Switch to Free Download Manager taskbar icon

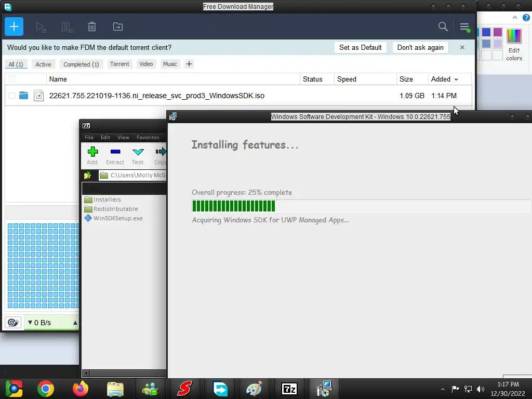pos(220,389)
